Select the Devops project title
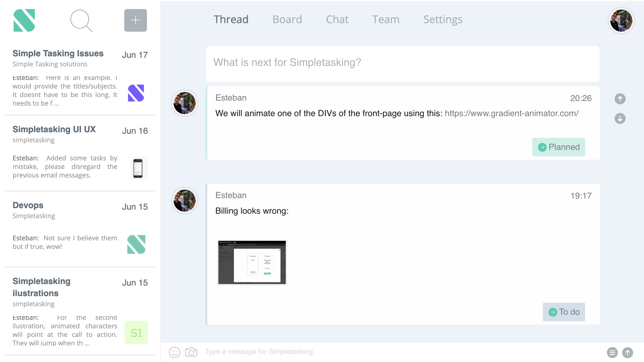 click(x=28, y=205)
